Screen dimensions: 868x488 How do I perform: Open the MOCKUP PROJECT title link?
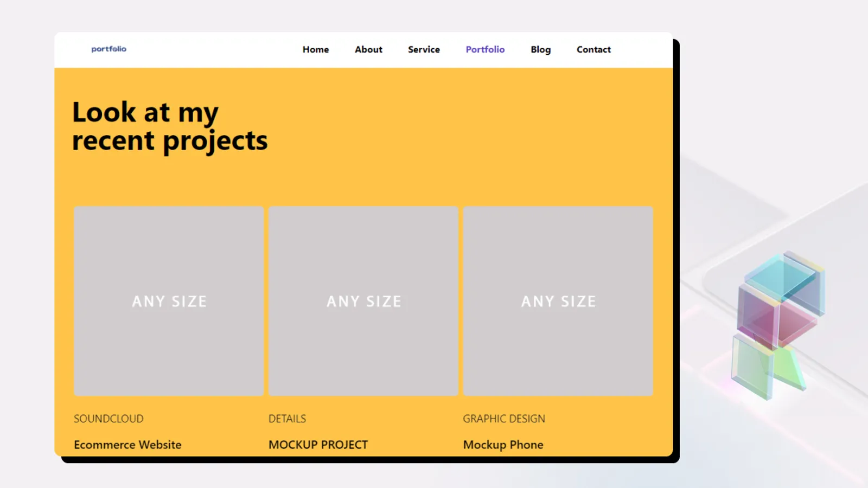318,445
